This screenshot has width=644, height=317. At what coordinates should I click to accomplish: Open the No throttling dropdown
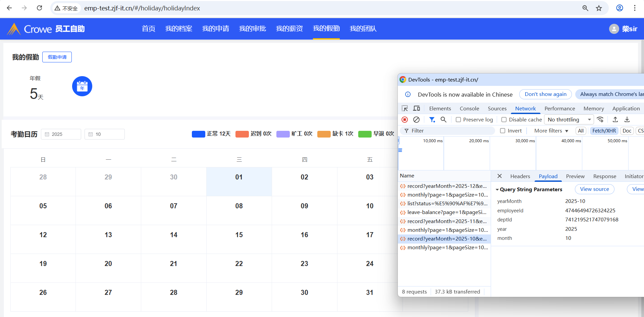569,119
